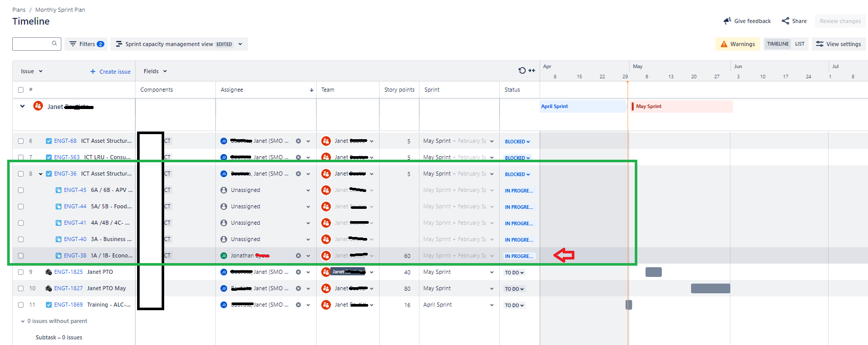This screenshot has height=345, width=868.
Task: Open issue ENGT-36 link
Action: click(65, 174)
